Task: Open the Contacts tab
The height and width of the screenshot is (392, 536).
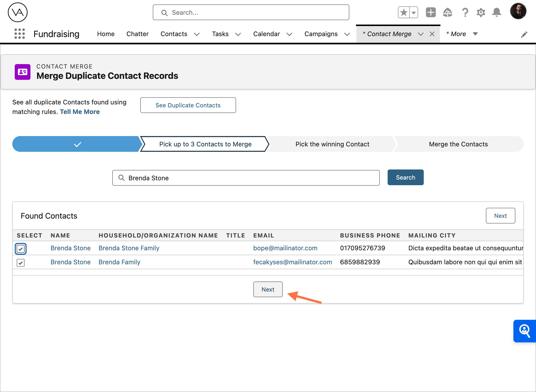Action: pos(174,34)
